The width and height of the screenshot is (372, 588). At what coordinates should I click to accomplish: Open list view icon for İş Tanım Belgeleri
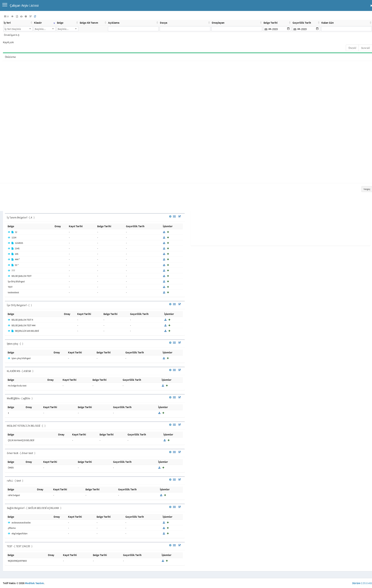point(174,216)
